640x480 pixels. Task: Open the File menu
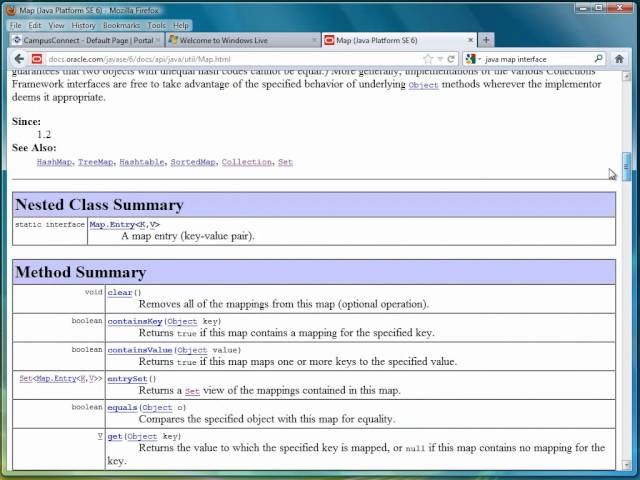[x=16, y=25]
